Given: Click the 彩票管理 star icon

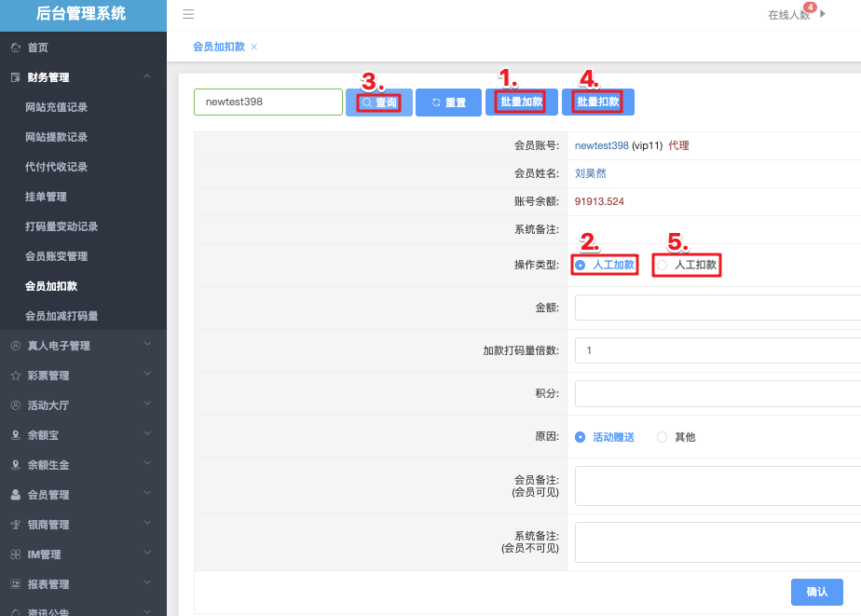Looking at the screenshot, I should 15,376.
